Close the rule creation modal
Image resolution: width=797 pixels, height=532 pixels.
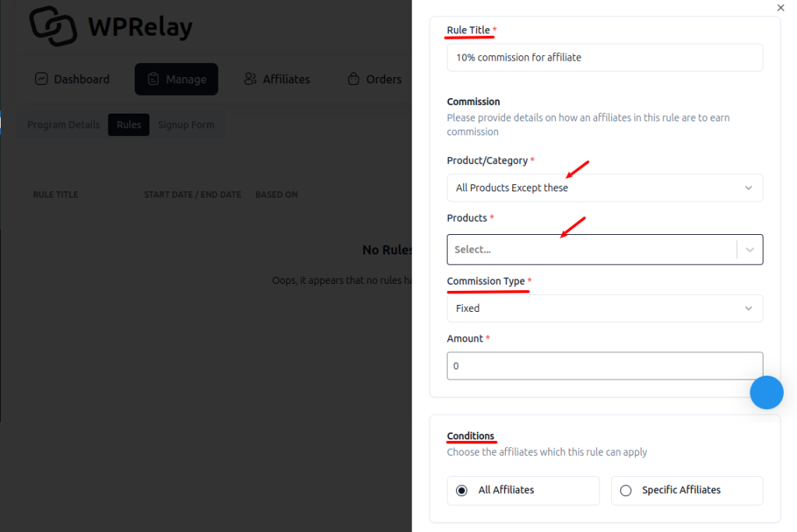(780, 8)
